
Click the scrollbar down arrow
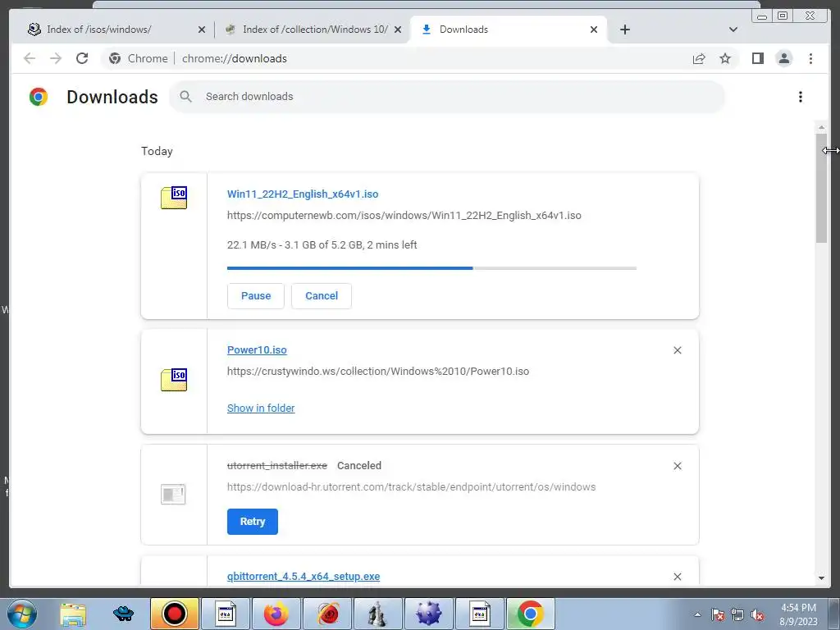coord(821,578)
